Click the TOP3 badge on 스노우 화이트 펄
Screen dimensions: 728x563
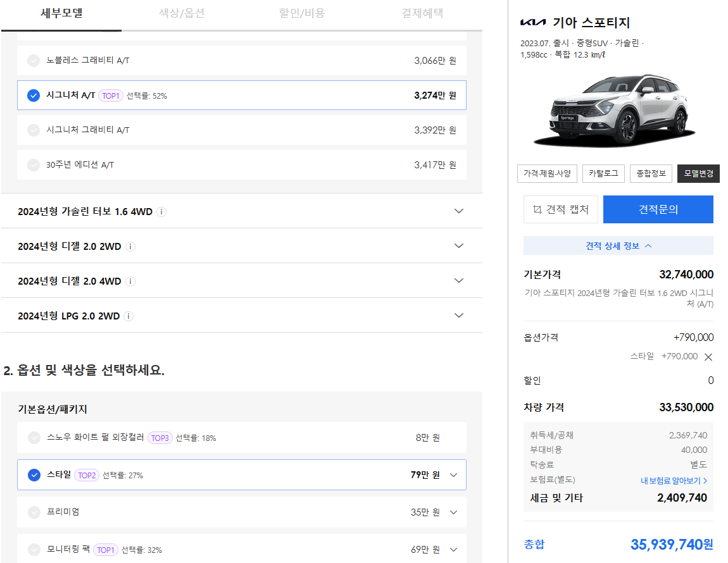[x=160, y=438]
